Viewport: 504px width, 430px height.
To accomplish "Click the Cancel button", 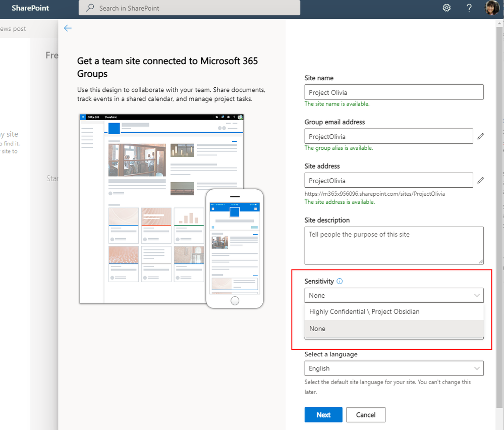I will tap(365, 415).
